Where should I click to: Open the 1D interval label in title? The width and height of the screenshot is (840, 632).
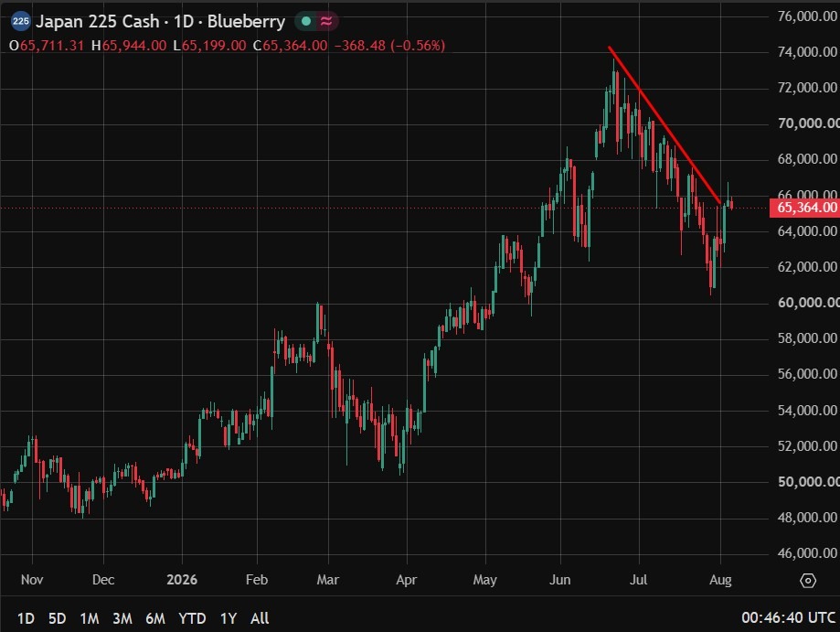point(184,21)
